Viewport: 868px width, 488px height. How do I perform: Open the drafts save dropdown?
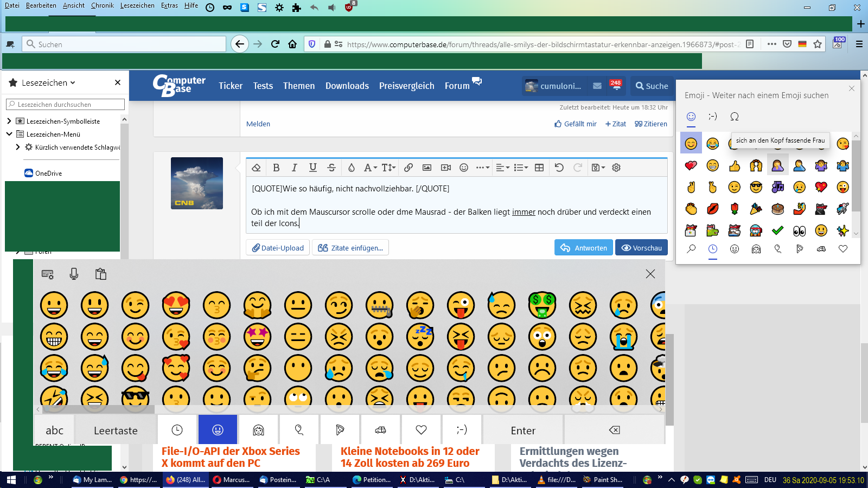point(598,168)
